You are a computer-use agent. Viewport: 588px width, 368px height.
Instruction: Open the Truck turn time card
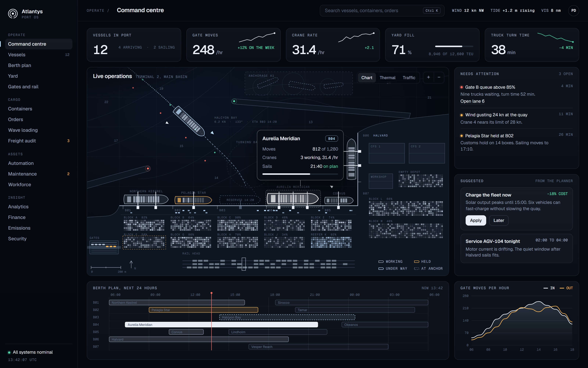coord(532,45)
